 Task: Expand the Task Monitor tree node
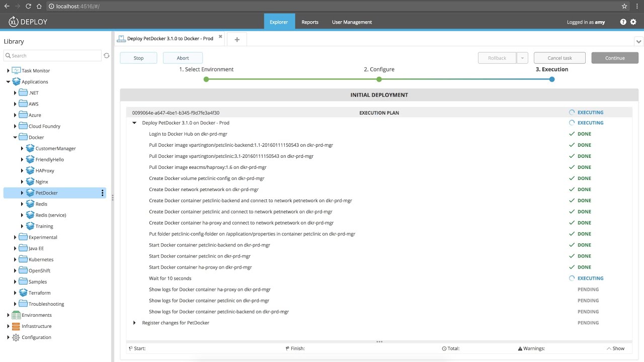pyautogui.click(x=8, y=71)
